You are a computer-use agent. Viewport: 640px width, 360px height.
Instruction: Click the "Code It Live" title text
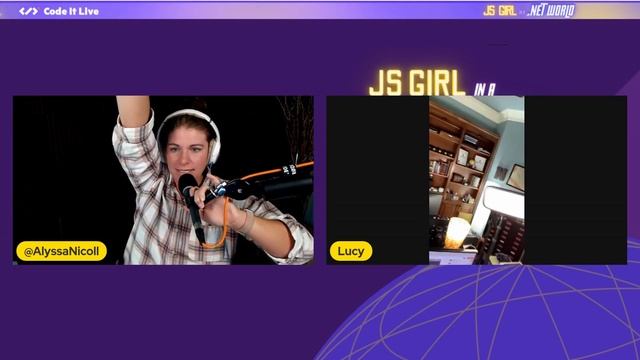click(71, 11)
